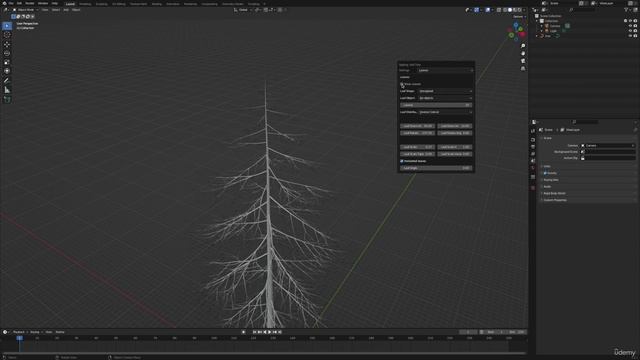The height and width of the screenshot is (360, 640).
Task: Select the Select Box tool
Action: 7,26
